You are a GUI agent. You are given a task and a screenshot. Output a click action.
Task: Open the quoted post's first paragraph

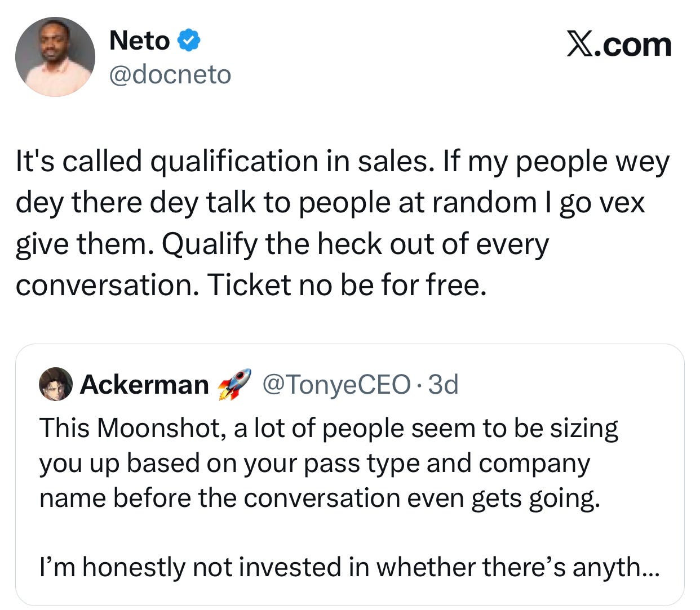pos(328,463)
